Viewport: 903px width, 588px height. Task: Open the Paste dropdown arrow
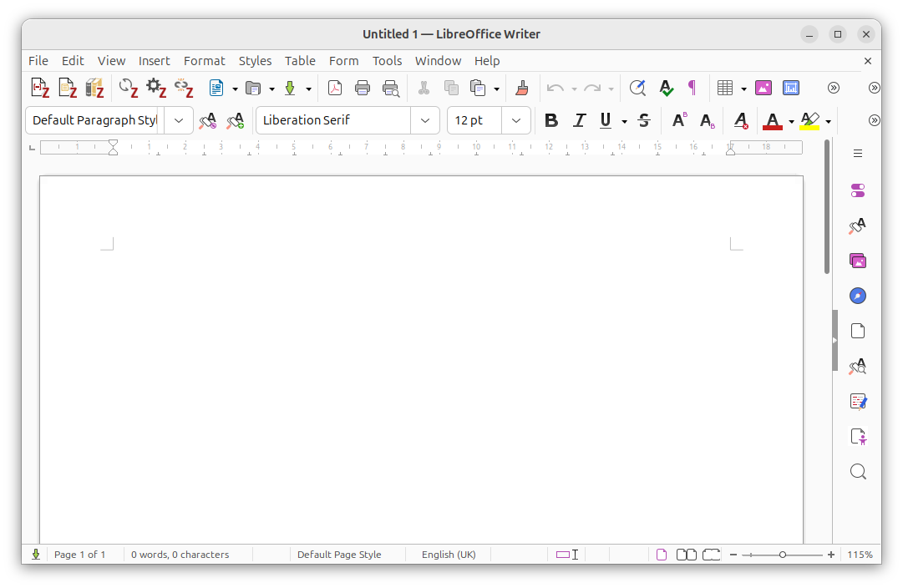(496, 89)
